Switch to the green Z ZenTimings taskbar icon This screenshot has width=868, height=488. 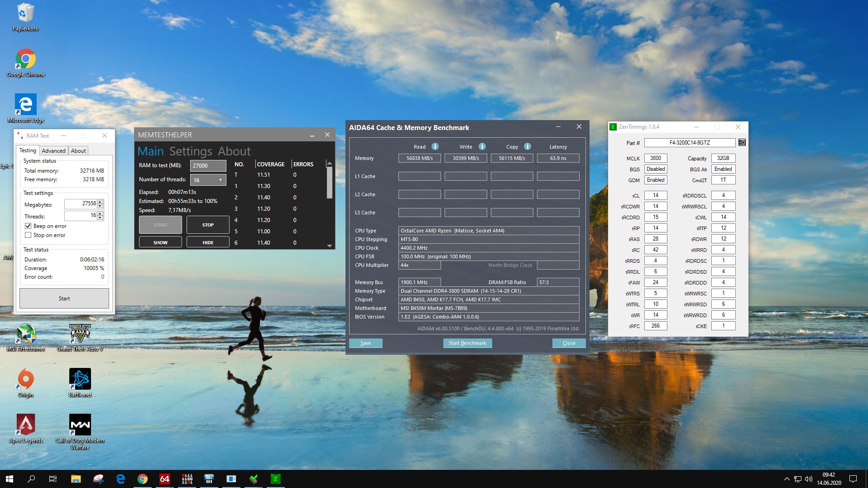275,479
